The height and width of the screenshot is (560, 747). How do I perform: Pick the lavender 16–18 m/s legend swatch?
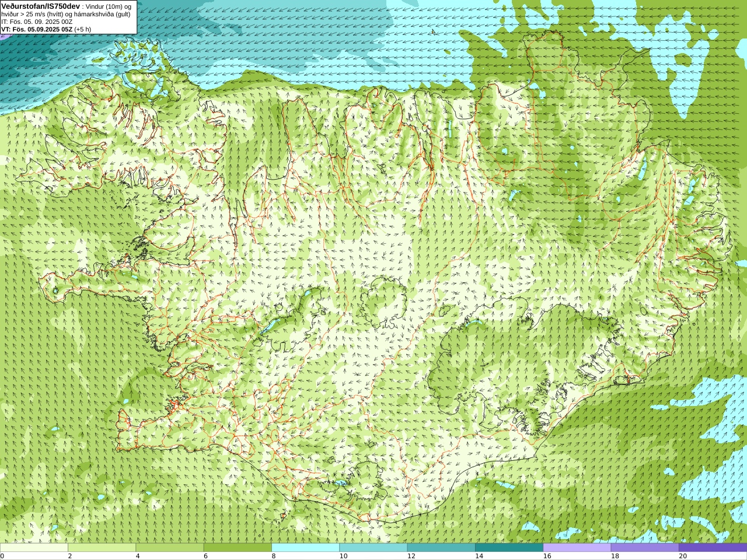point(577,547)
